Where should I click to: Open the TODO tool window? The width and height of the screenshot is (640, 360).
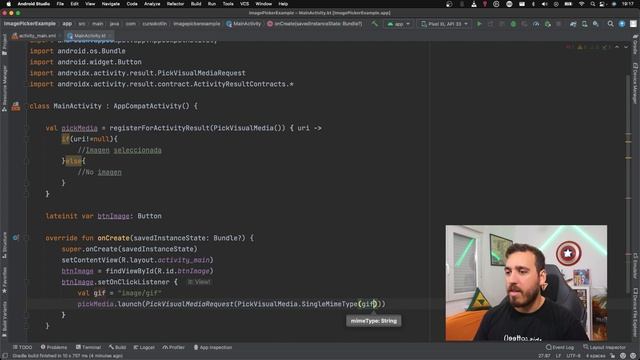(x=22, y=347)
